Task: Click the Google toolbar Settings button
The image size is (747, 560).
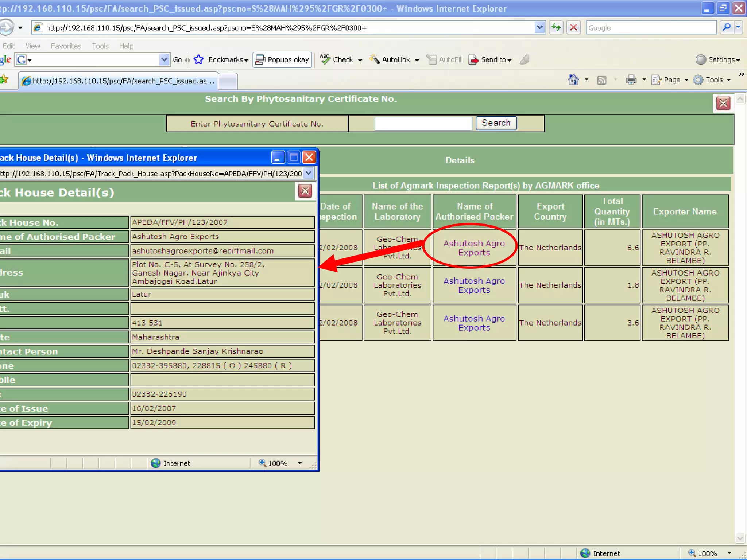Action: [x=717, y=59]
